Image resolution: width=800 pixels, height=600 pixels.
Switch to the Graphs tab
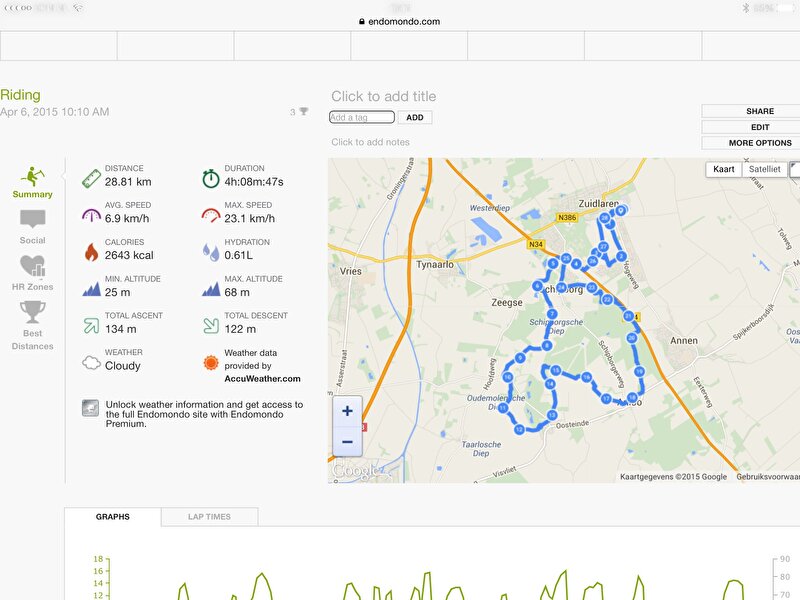tap(113, 517)
